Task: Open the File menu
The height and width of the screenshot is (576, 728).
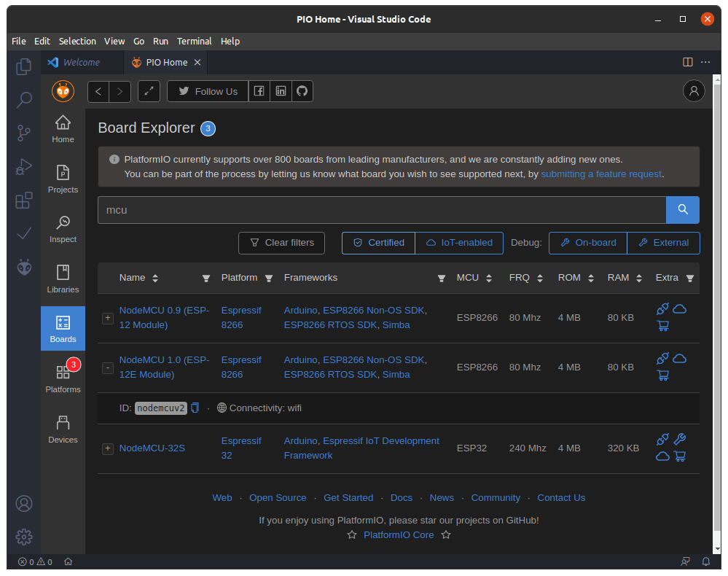Action: click(x=19, y=42)
